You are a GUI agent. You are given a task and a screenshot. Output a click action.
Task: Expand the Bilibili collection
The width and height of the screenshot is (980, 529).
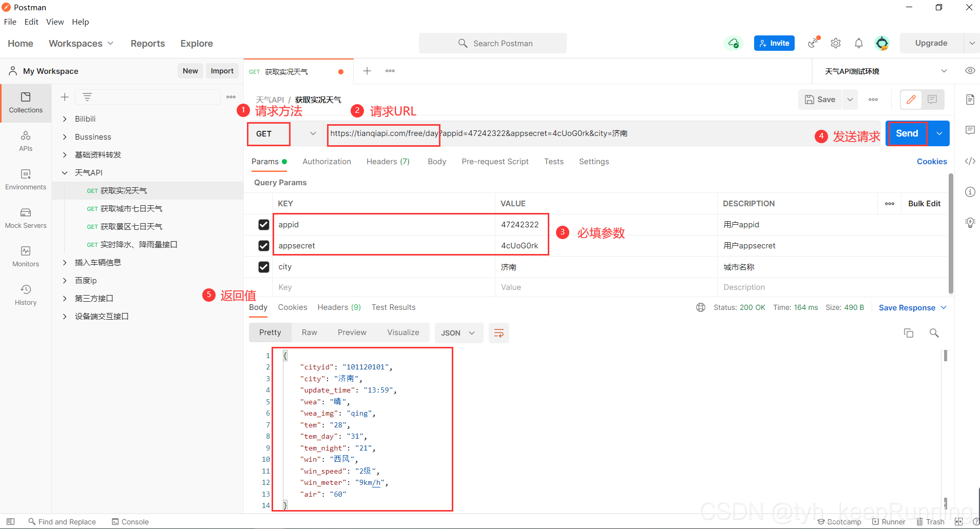65,119
